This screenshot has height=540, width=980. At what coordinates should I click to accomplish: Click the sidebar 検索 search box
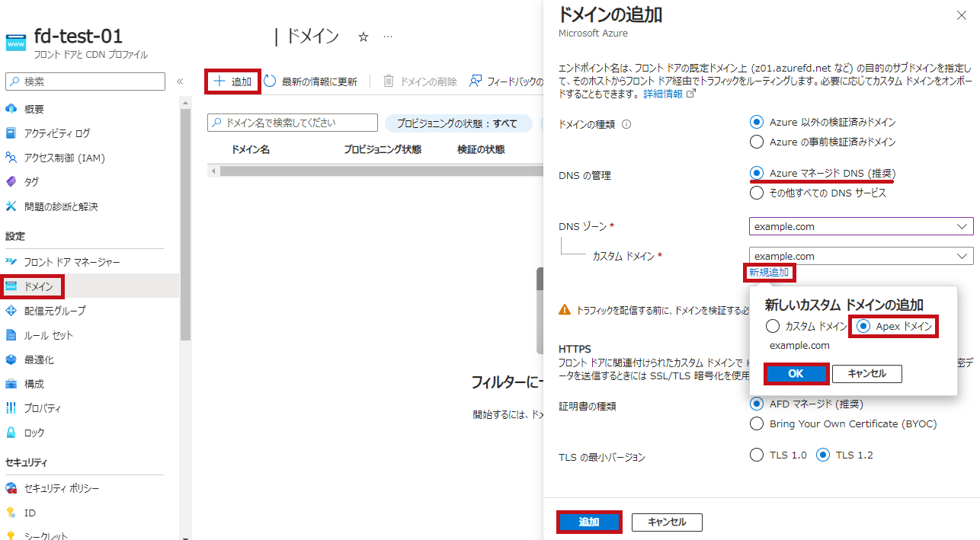point(85,81)
